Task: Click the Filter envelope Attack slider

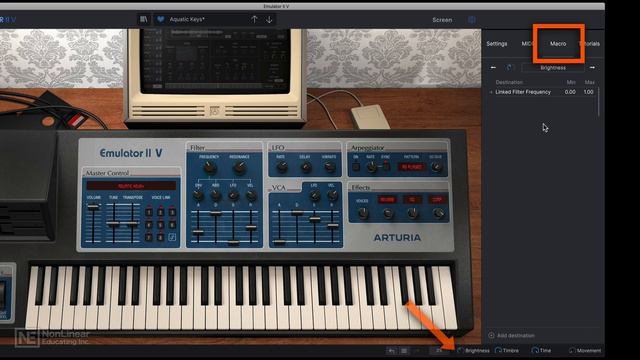Action: point(198,232)
